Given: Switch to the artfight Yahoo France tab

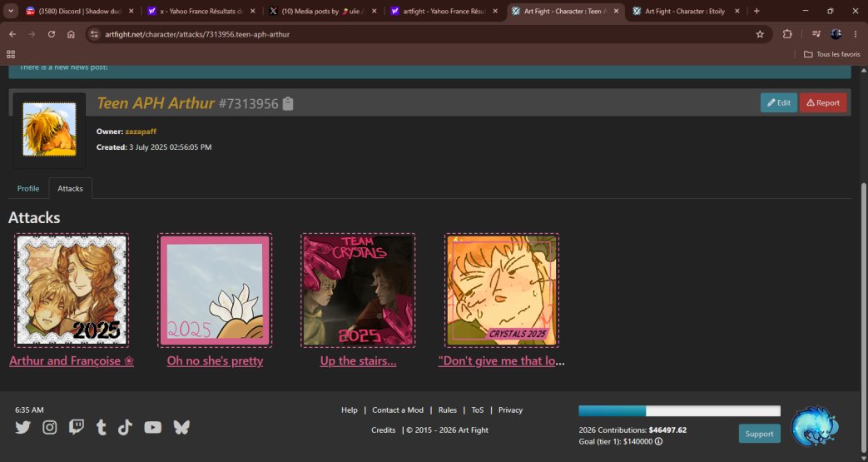Looking at the screenshot, I should pyautogui.click(x=444, y=11).
